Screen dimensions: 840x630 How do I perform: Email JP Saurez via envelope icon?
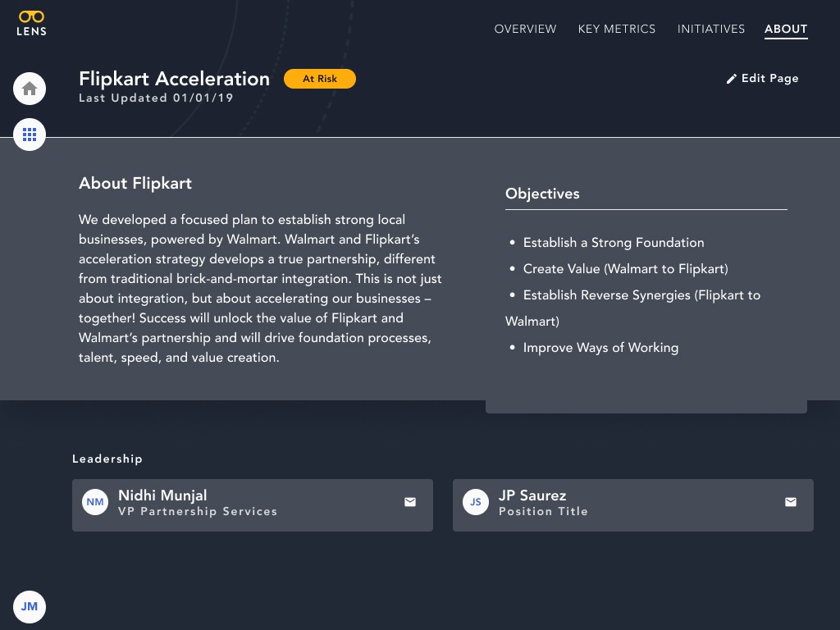pyautogui.click(x=791, y=502)
